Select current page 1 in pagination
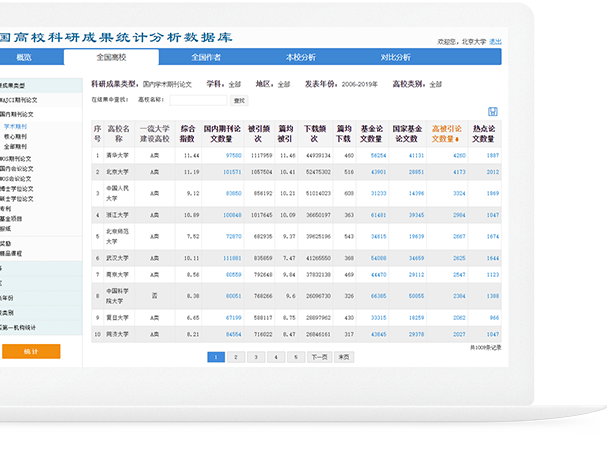Viewport: 615px width, 458px height. coord(216,357)
